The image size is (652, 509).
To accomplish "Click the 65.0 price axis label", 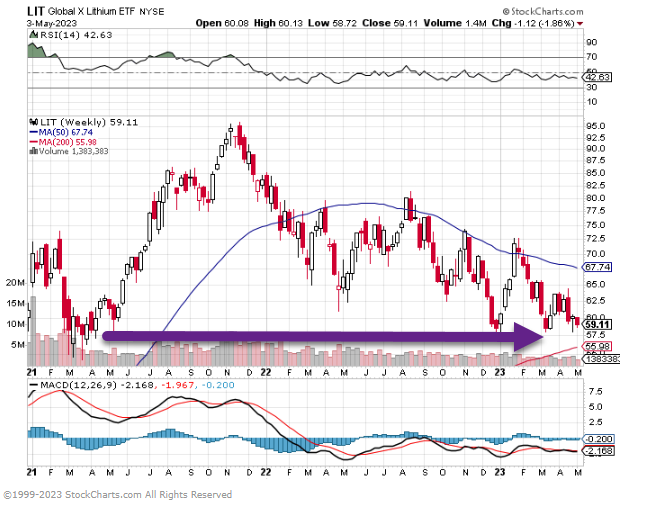I will tap(595, 284).
